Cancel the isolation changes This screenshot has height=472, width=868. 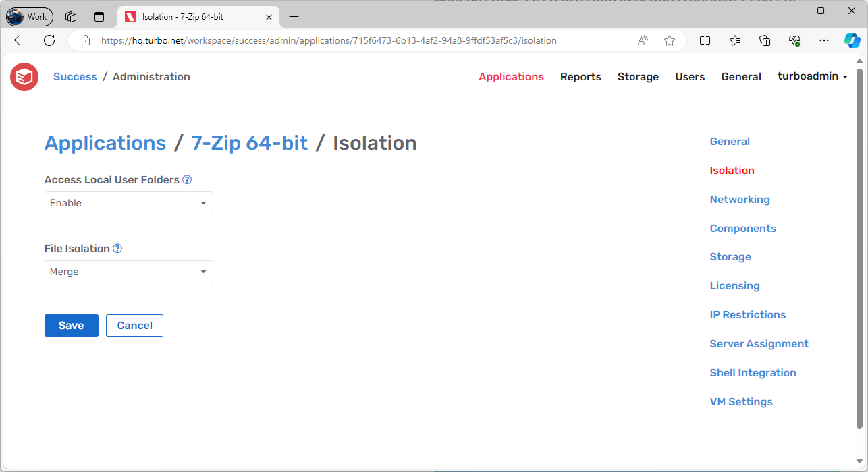(134, 325)
